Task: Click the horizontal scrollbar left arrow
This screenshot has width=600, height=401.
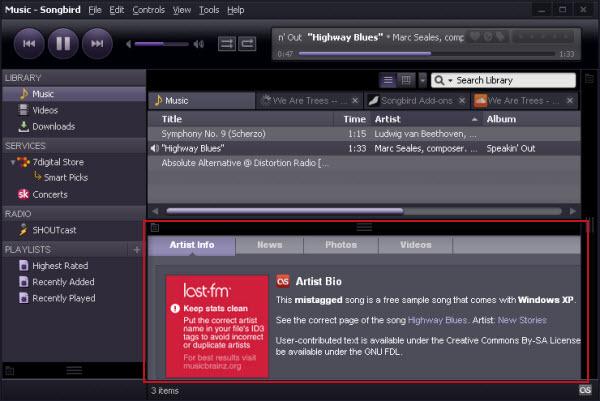Action: 155,211
